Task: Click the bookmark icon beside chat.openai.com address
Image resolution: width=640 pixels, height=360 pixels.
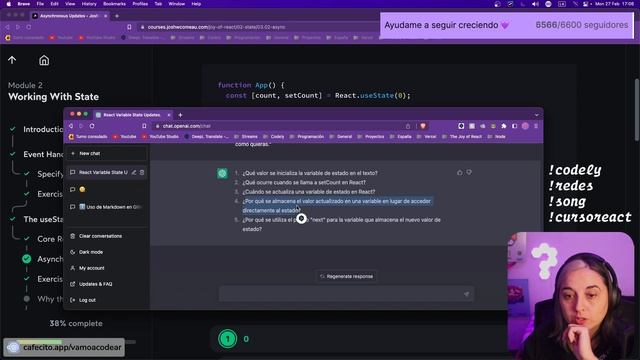Action: tap(144, 126)
